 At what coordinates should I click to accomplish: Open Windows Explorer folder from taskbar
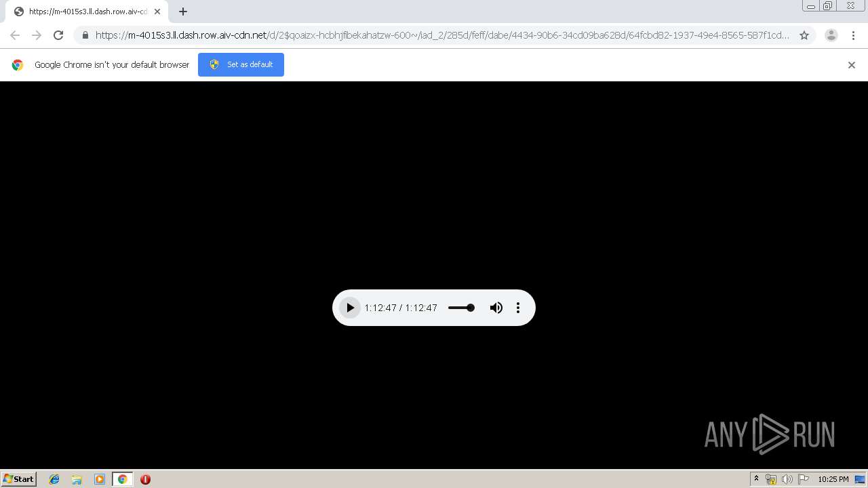pos(77,479)
